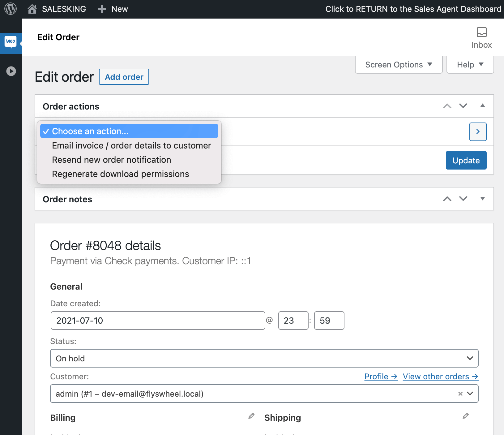
Task: Click the play circle sidebar icon
Action: click(11, 71)
